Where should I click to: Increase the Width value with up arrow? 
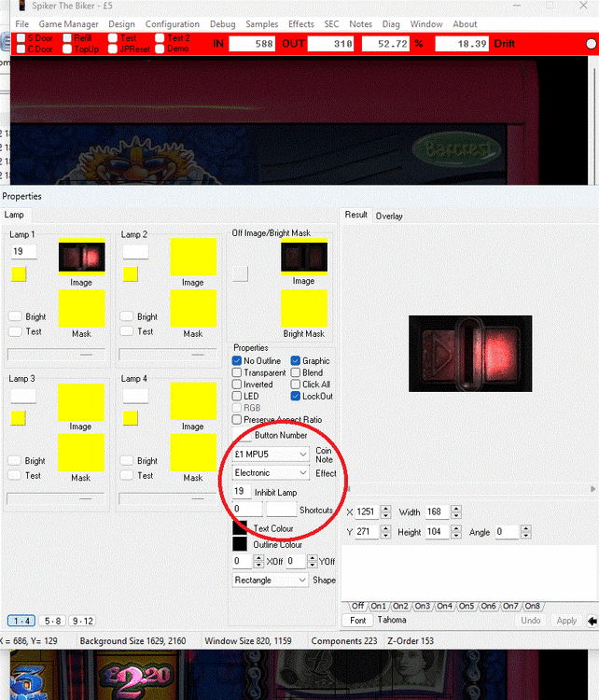coord(455,508)
